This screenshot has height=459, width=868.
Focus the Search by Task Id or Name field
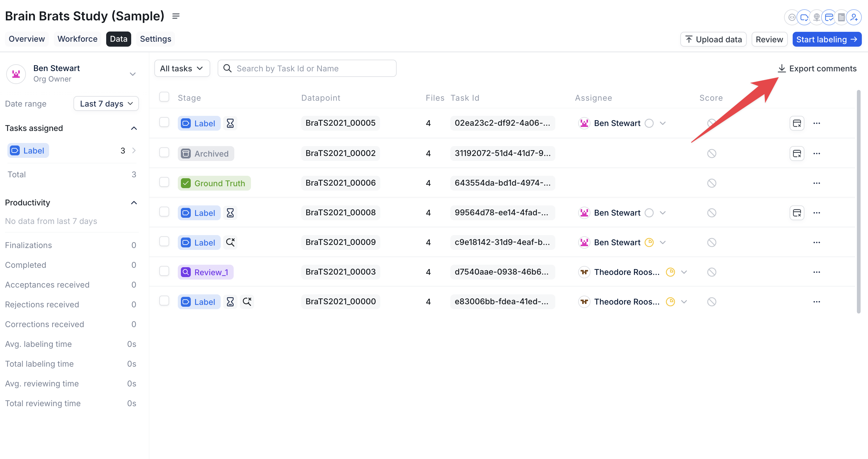point(307,69)
